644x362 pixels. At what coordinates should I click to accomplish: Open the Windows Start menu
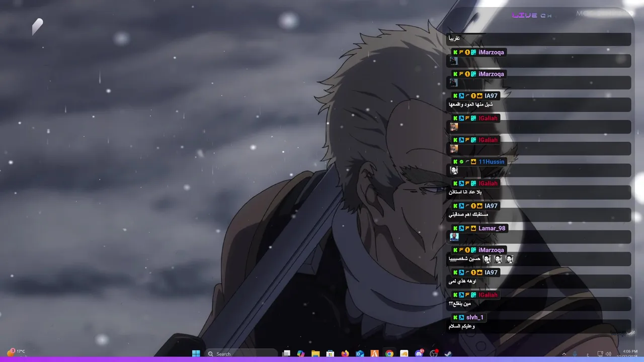pyautogui.click(x=196, y=353)
